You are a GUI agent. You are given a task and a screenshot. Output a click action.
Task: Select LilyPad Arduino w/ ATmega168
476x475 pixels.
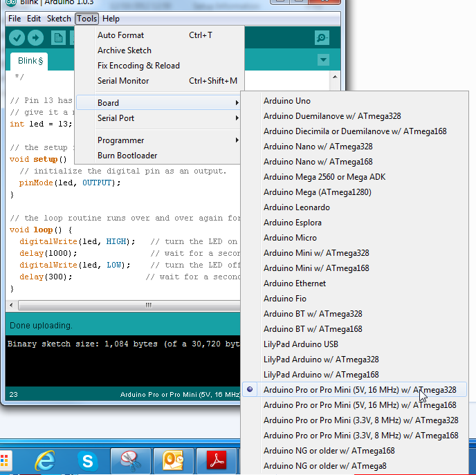[354, 375]
